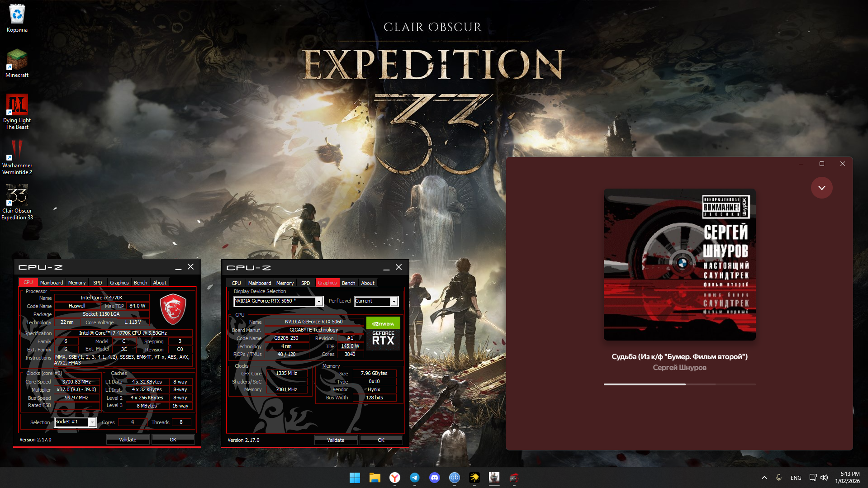Seek within the song progress bar
Image resolution: width=868 pixels, height=488 pixels.
pyautogui.click(x=679, y=384)
